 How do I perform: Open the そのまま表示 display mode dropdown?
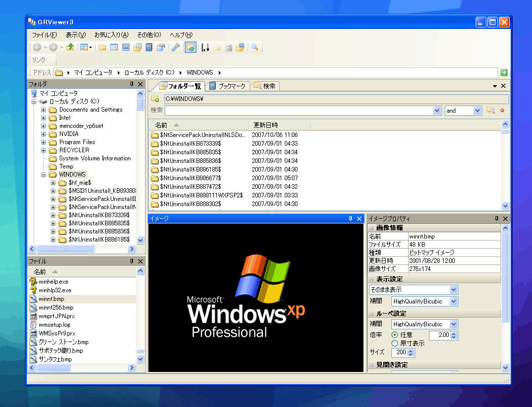[x=454, y=290]
